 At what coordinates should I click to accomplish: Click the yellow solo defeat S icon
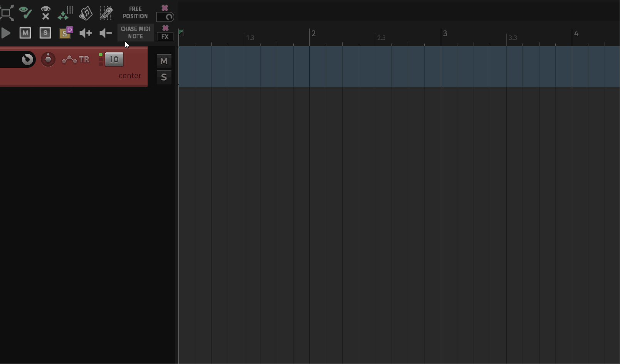[66, 33]
